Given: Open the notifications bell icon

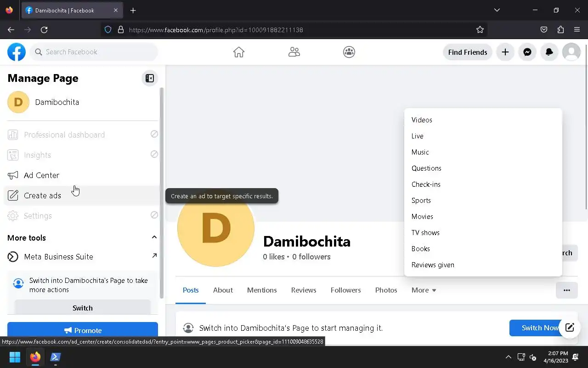Looking at the screenshot, I should pos(549,52).
